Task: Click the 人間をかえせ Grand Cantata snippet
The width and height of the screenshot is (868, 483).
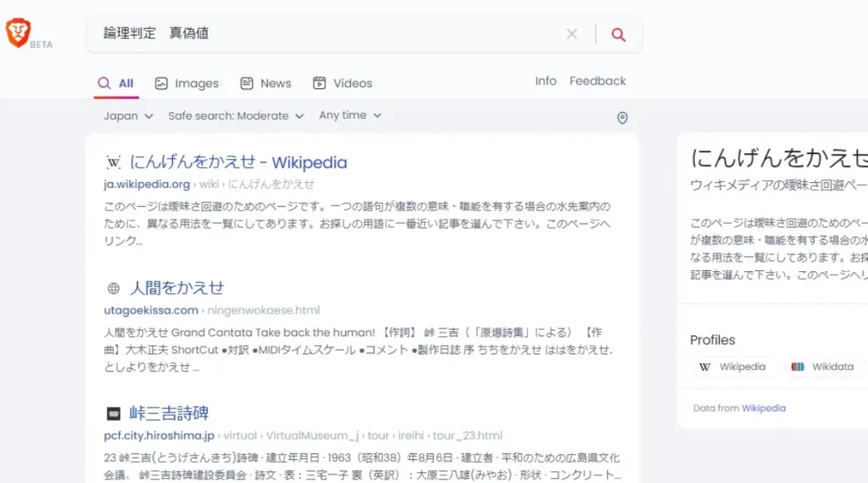Action: point(359,350)
